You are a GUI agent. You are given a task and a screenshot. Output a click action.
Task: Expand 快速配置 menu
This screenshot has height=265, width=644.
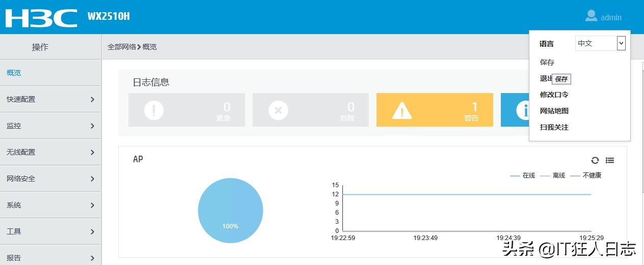point(50,99)
